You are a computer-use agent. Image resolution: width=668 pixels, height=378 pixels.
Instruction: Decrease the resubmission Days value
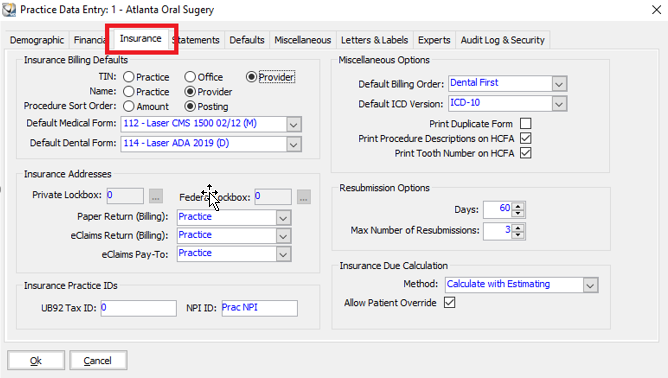(x=518, y=213)
